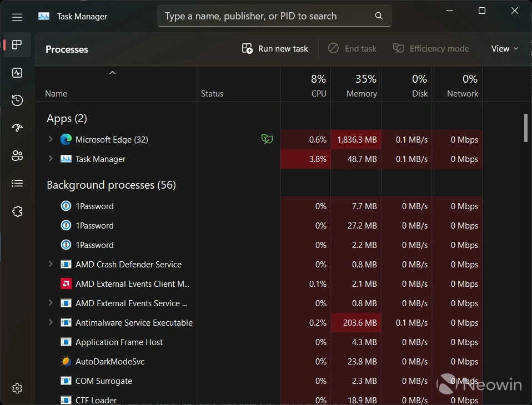This screenshot has width=532, height=405.
Task: Click the efficiency leaf icon for Edge
Action: point(267,139)
